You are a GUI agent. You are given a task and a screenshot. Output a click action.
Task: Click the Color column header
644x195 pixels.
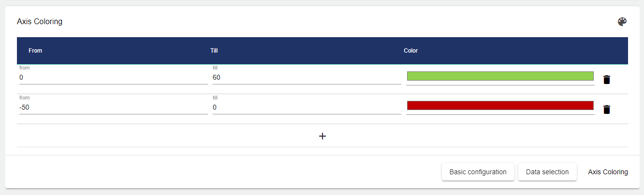point(410,51)
